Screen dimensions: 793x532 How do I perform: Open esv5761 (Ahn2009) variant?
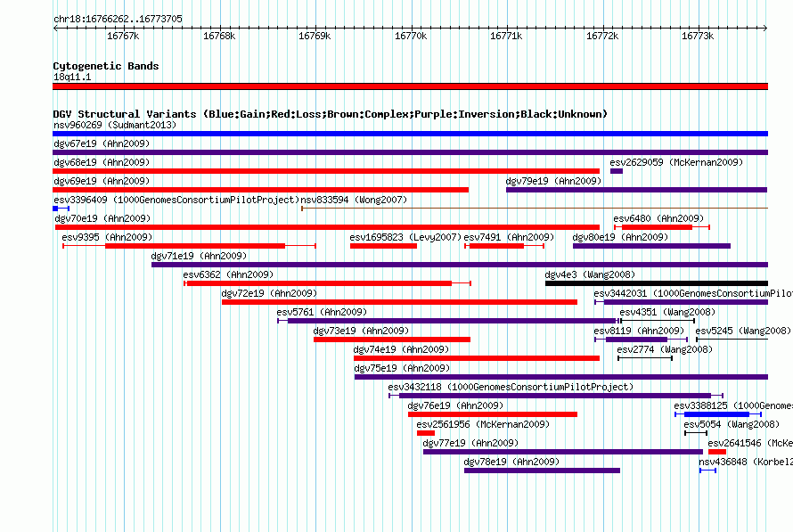pyautogui.click(x=322, y=312)
